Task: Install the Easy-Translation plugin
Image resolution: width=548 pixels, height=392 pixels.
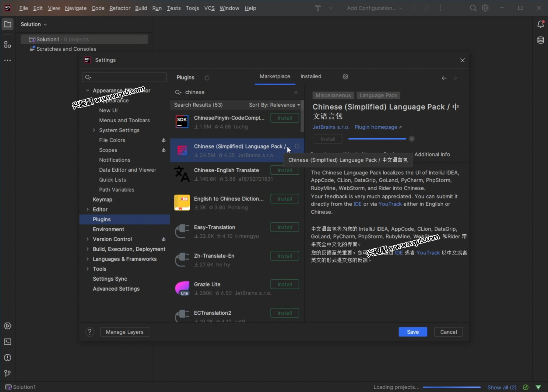Action: pyautogui.click(x=285, y=227)
